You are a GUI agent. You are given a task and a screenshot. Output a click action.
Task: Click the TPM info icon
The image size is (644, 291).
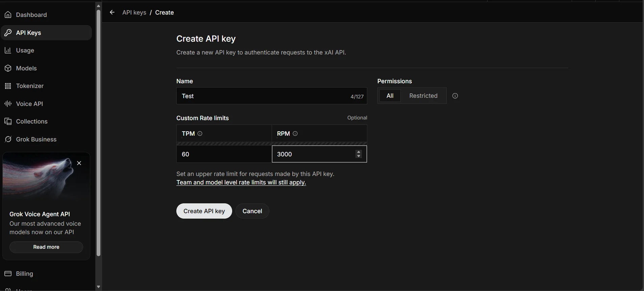point(200,134)
